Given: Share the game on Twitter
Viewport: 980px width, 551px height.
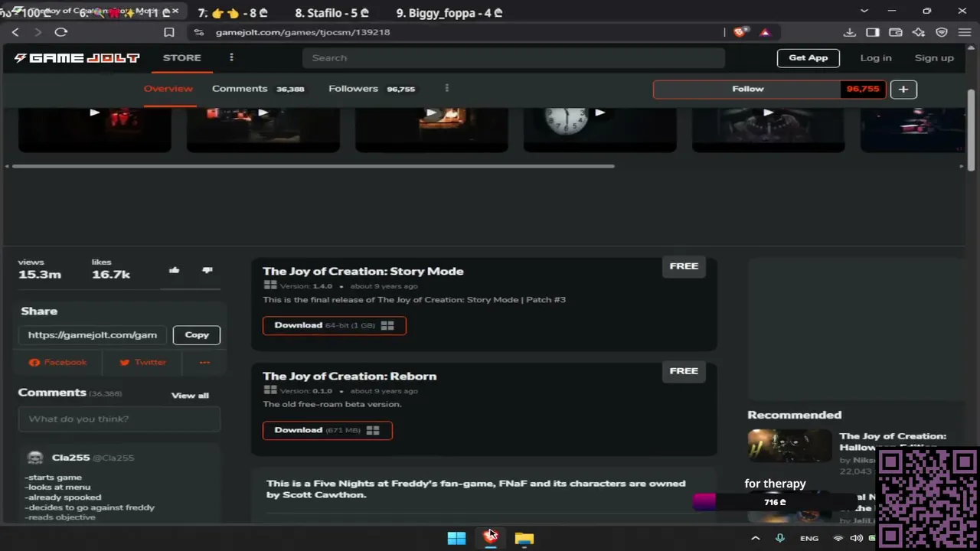Looking at the screenshot, I should (x=143, y=362).
